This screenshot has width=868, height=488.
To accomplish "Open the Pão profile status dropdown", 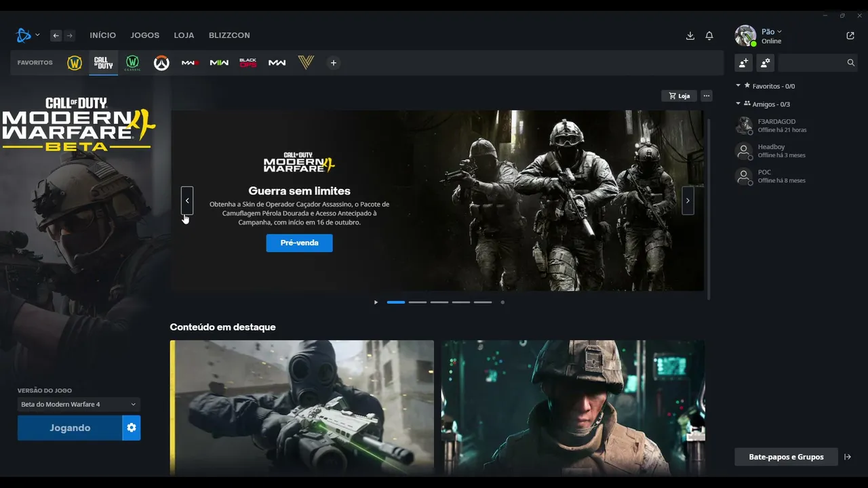I will pyautogui.click(x=772, y=32).
